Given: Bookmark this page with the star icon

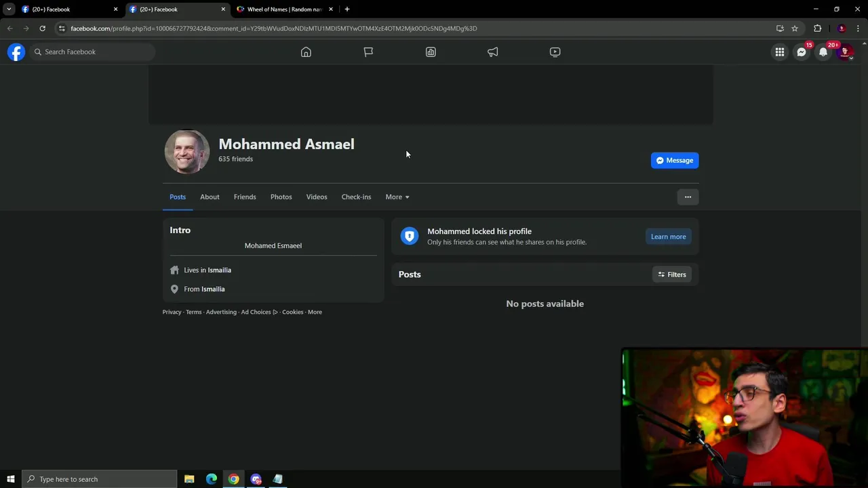Looking at the screenshot, I should (795, 28).
